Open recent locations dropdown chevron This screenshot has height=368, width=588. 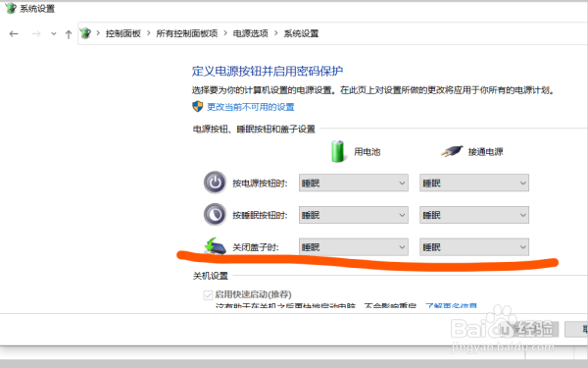coord(54,34)
